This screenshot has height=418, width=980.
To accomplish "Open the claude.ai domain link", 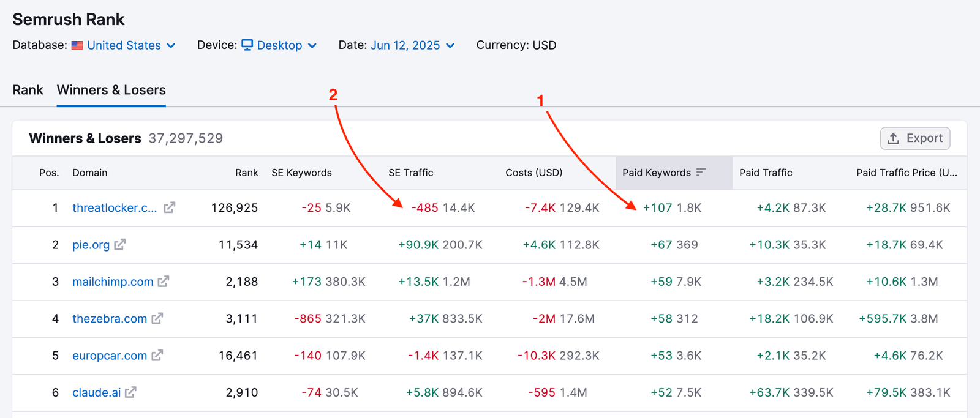I will coord(96,392).
